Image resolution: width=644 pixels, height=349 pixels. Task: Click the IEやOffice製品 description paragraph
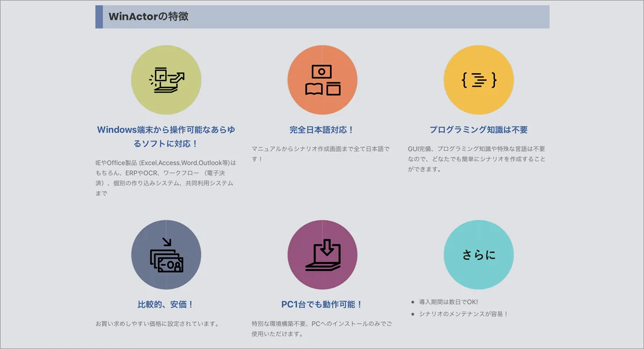coord(165,178)
